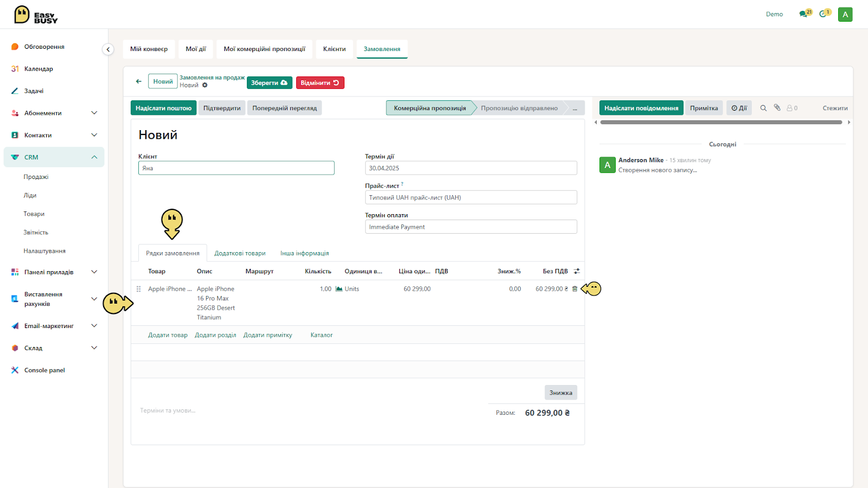Click the drag handle of the Apple iPhone row
868x488 pixels.
tap(138, 289)
